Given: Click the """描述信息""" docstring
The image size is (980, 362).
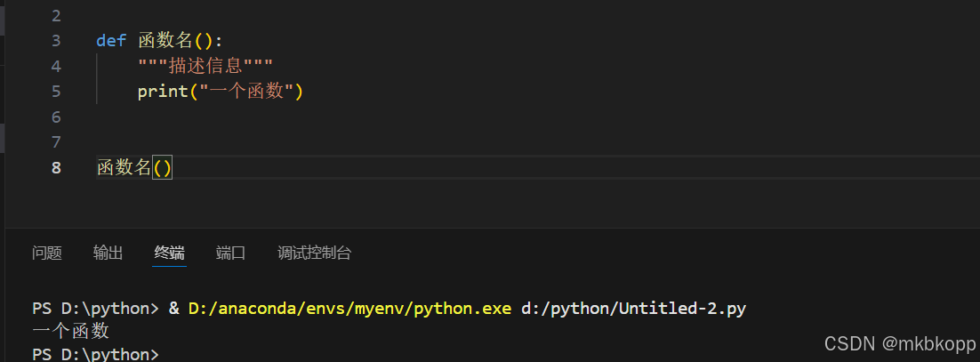Looking at the screenshot, I should [205, 66].
